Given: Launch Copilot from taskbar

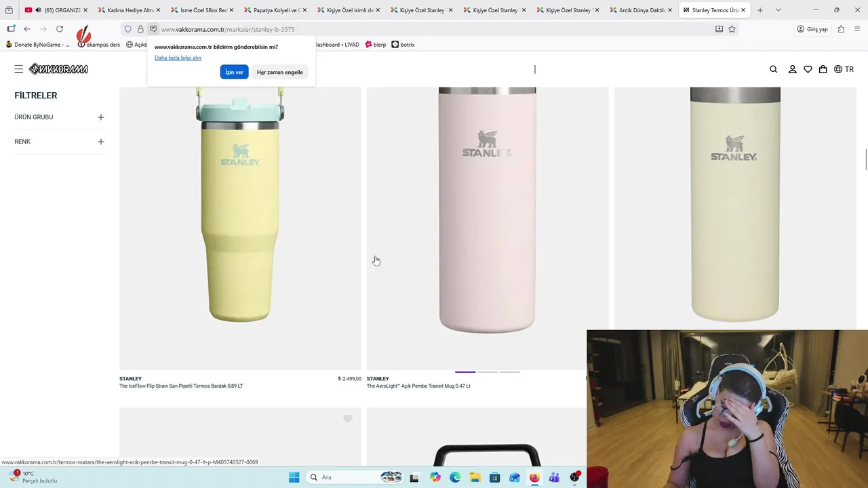Looking at the screenshot, I should tap(435, 477).
